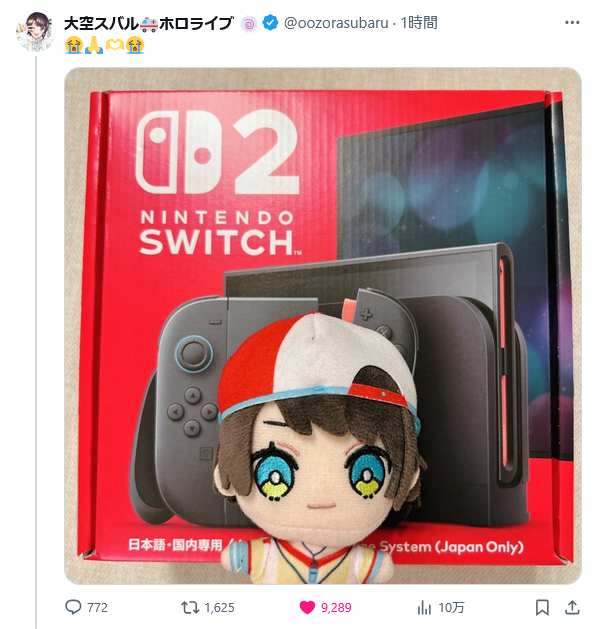This screenshot has height=629, width=598.
Task: Click the pink swirl affiliate badge
Action: pos(249,24)
